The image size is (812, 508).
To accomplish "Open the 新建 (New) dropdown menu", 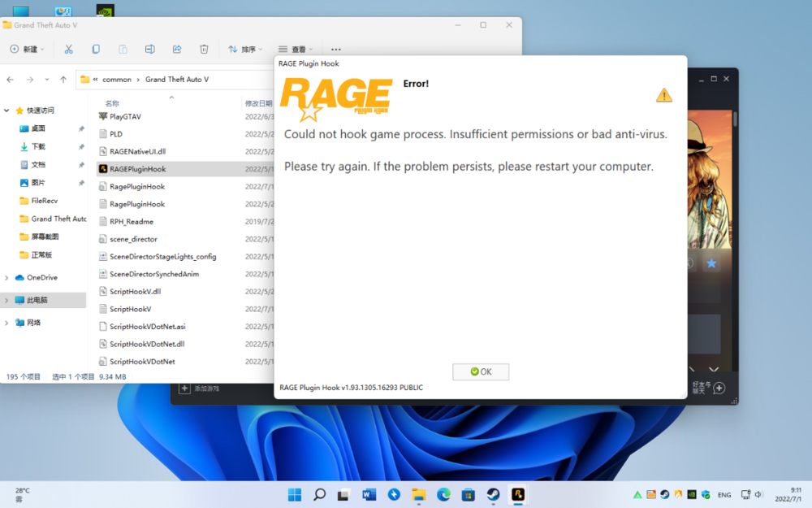I will click(x=28, y=50).
